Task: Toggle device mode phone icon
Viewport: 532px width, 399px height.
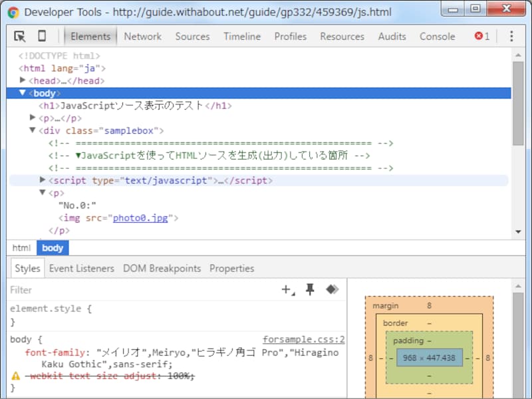Action: click(x=42, y=36)
